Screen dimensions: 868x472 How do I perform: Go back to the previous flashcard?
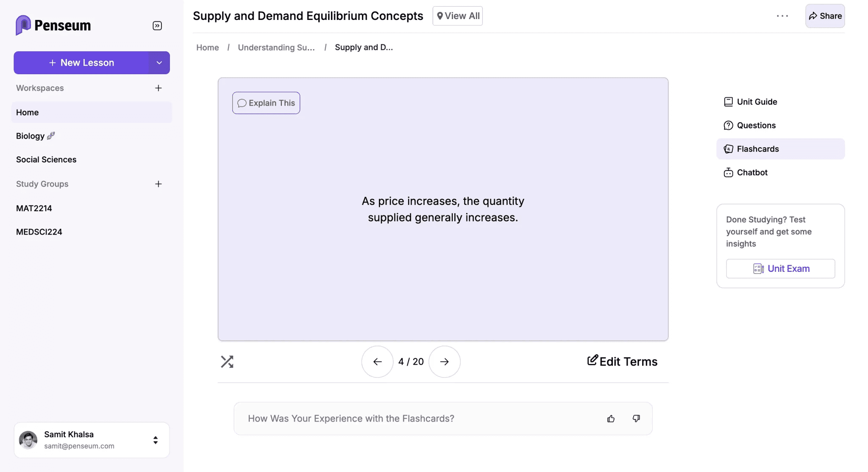pyautogui.click(x=377, y=361)
